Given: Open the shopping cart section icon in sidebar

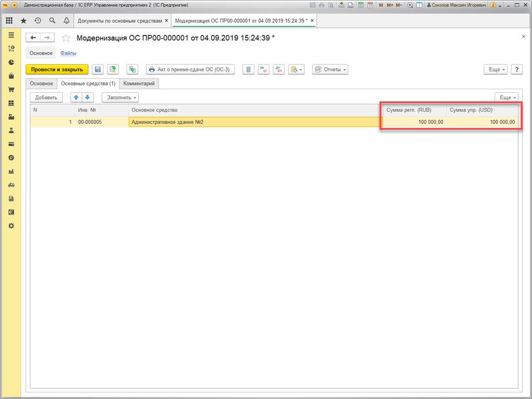Looking at the screenshot, I should pos(11,90).
